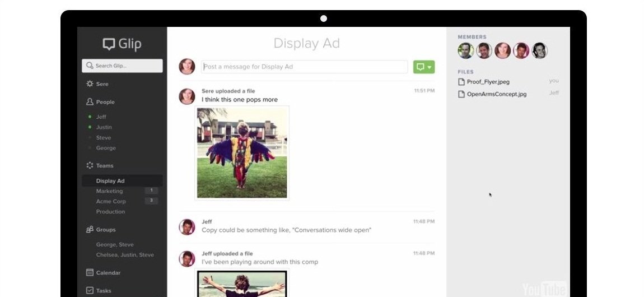
Task: Open the open arms beach image
Action: 242,282
